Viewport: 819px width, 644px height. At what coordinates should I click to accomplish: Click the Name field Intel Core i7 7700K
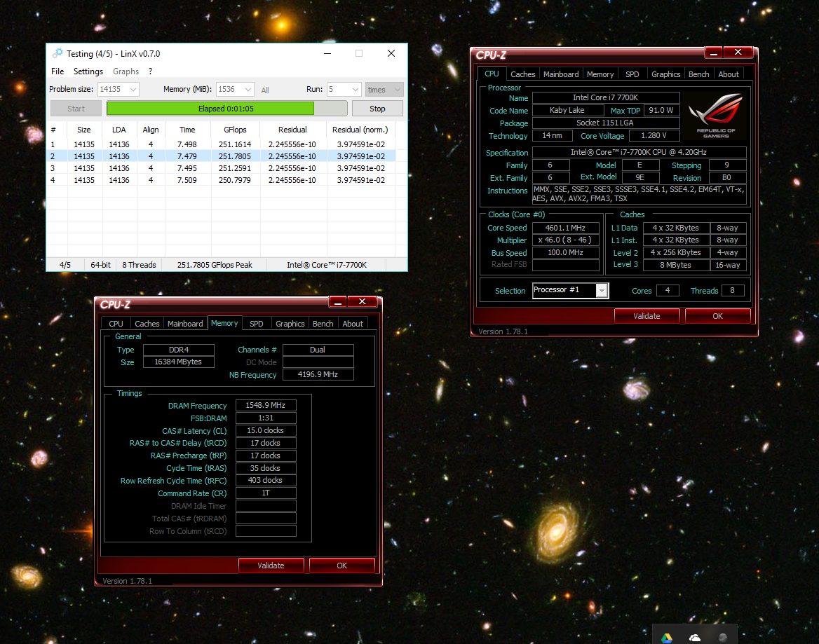(605, 97)
